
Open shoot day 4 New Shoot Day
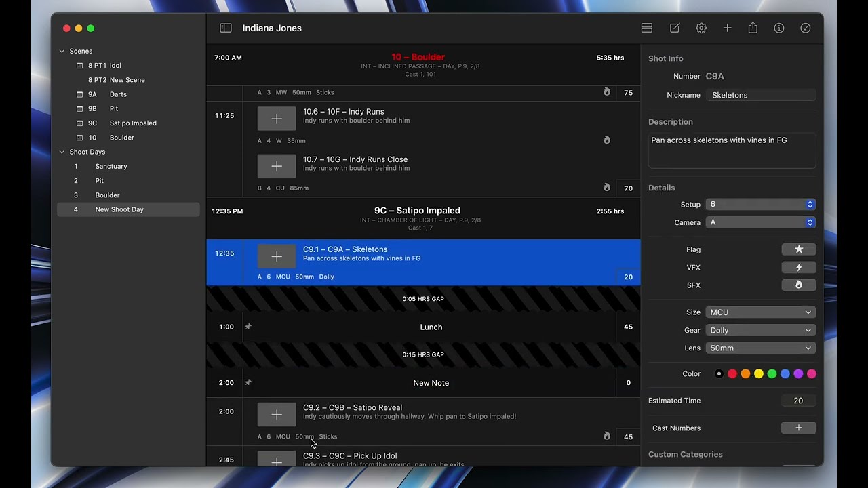pyautogui.click(x=128, y=209)
